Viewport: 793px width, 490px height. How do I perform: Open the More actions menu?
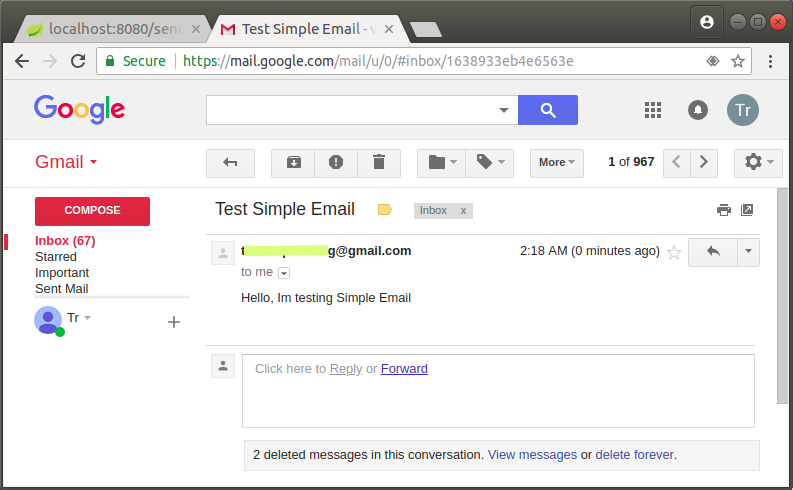tap(556, 163)
